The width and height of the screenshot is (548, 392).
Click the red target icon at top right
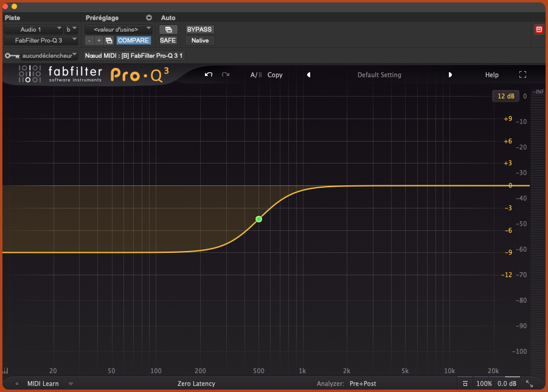[x=538, y=29]
